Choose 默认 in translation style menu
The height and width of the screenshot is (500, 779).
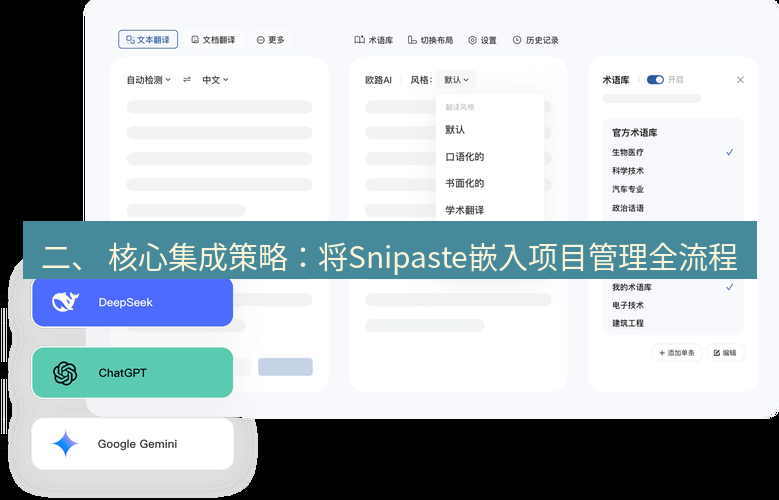455,130
